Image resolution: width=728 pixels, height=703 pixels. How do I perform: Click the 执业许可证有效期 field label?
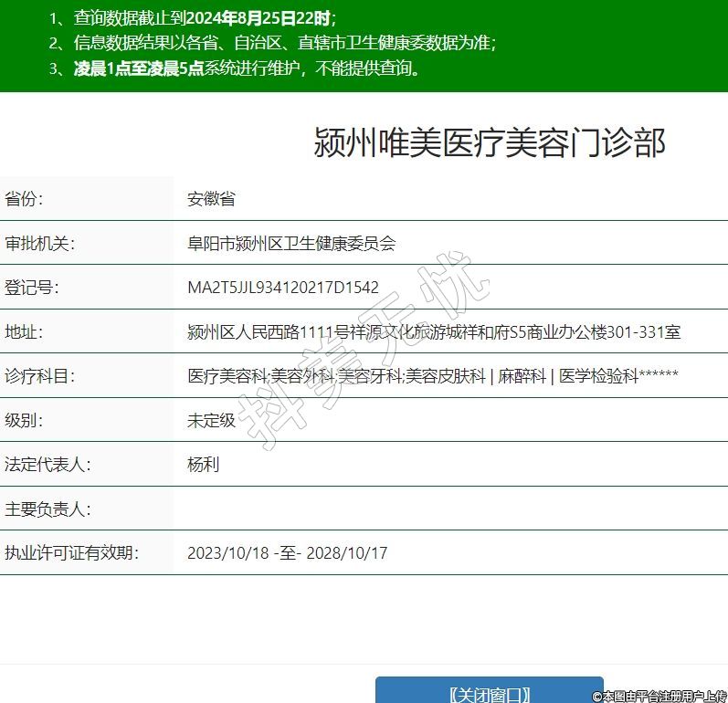71,552
